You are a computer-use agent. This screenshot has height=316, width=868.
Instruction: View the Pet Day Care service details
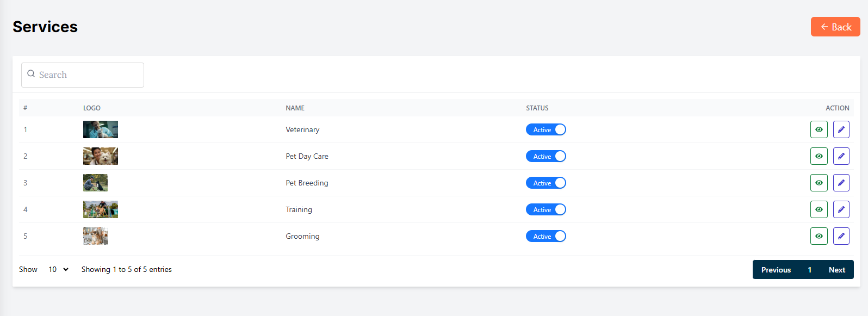819,156
